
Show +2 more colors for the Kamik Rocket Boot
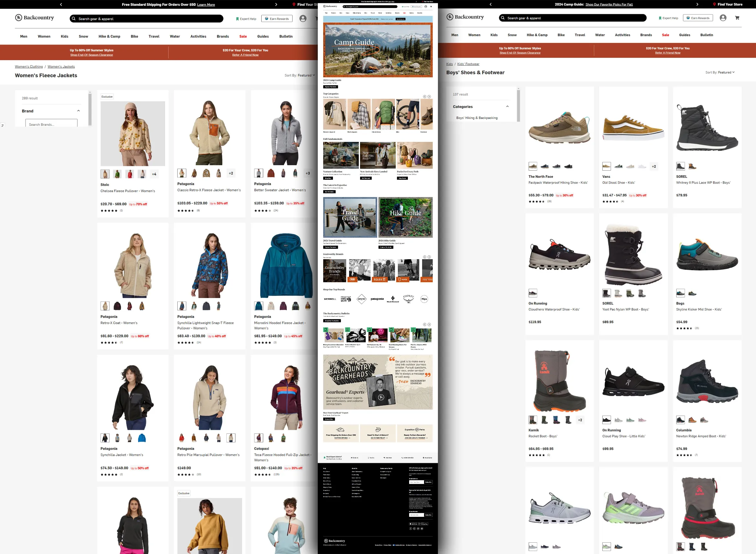point(580,420)
